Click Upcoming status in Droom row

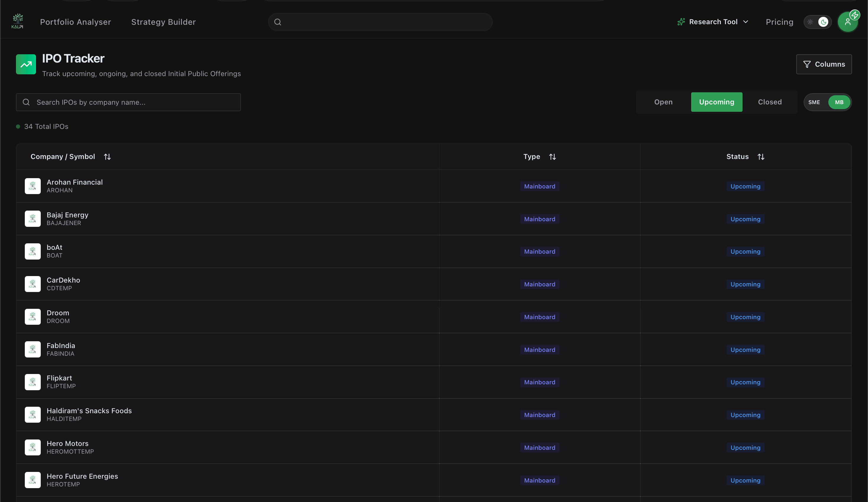point(745,317)
